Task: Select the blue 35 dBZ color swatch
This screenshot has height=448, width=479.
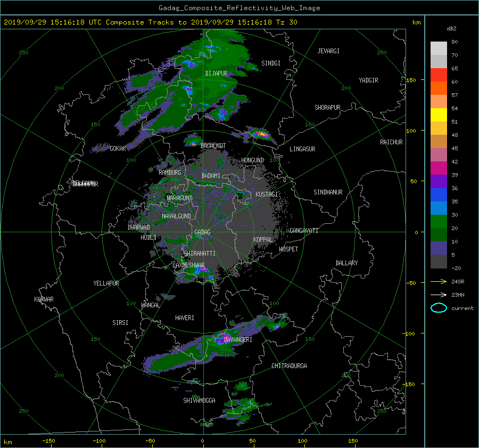Action: 439,194
